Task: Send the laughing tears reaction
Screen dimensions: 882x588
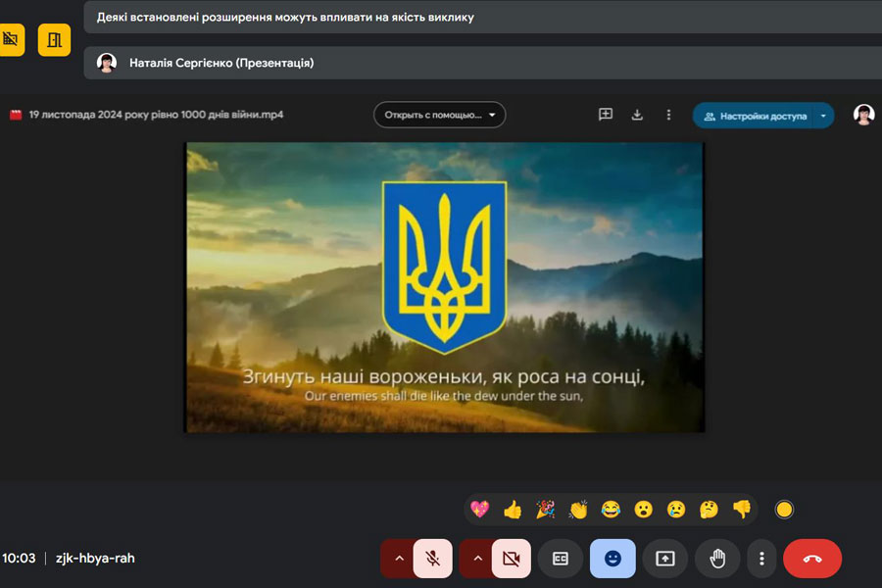Action: [x=611, y=510]
